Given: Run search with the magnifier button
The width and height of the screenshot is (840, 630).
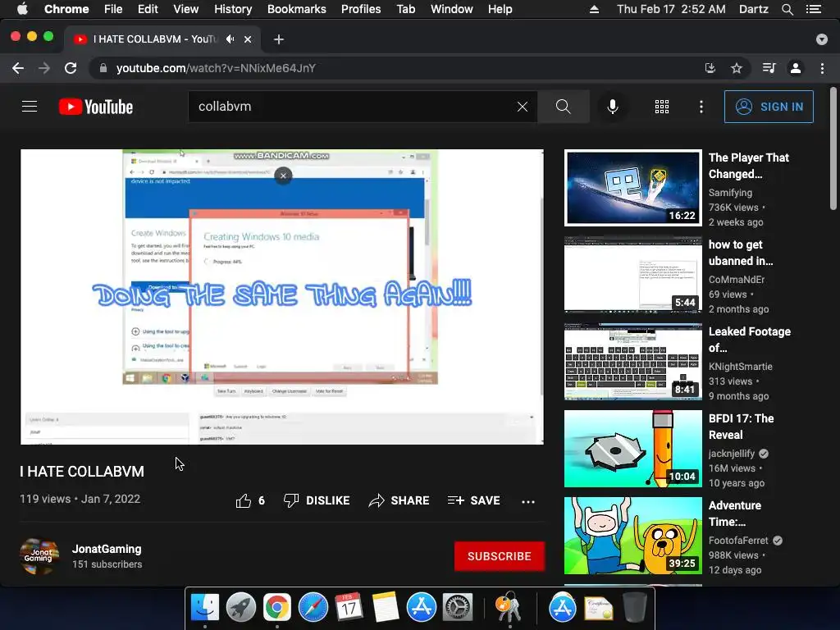Looking at the screenshot, I should coord(563,107).
